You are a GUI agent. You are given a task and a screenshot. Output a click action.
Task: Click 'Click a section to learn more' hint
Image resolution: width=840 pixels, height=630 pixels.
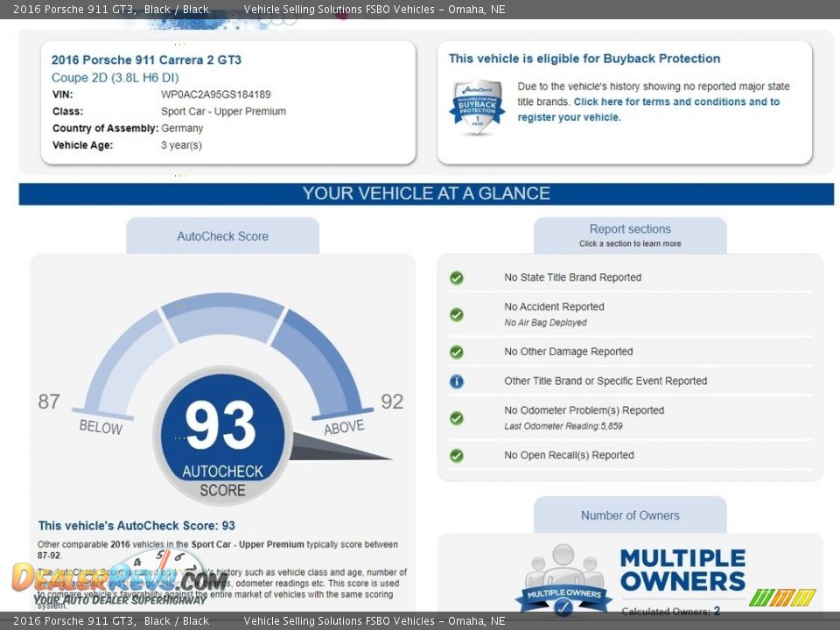tap(630, 244)
